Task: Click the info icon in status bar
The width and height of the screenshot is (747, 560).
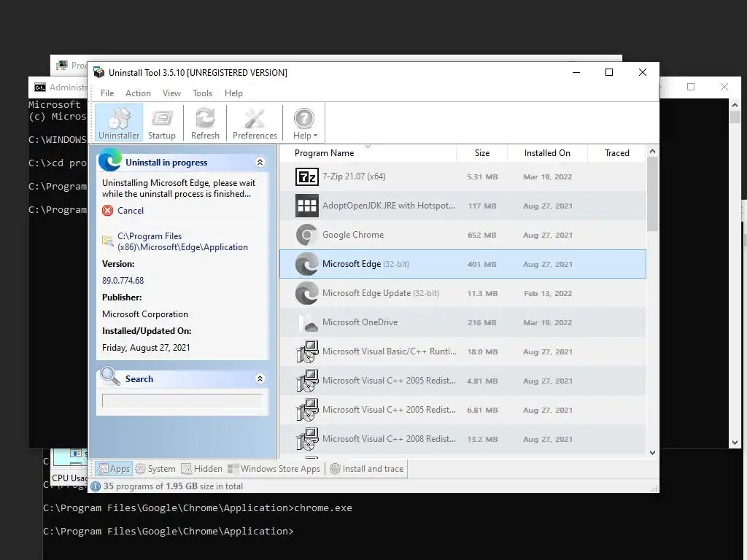Action: click(x=96, y=486)
